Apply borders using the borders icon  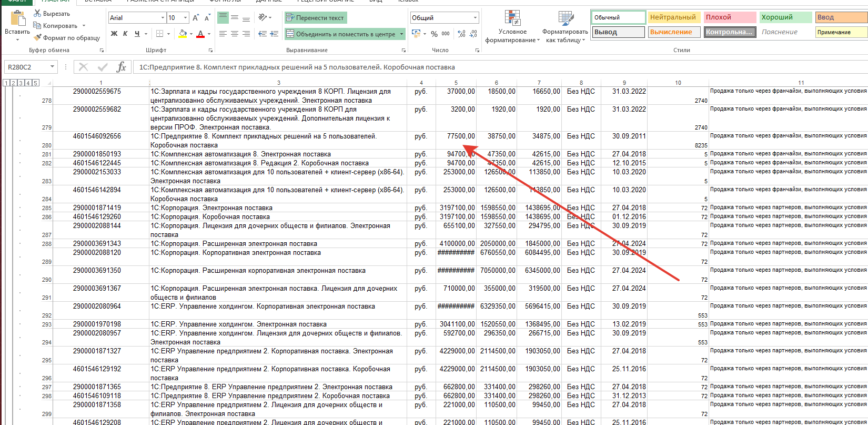(160, 34)
